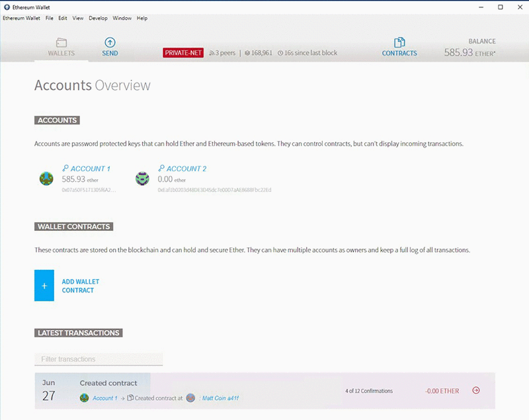Click '-0.00 ETHER' transaction amount
The width and height of the screenshot is (529, 420).
[442, 391]
